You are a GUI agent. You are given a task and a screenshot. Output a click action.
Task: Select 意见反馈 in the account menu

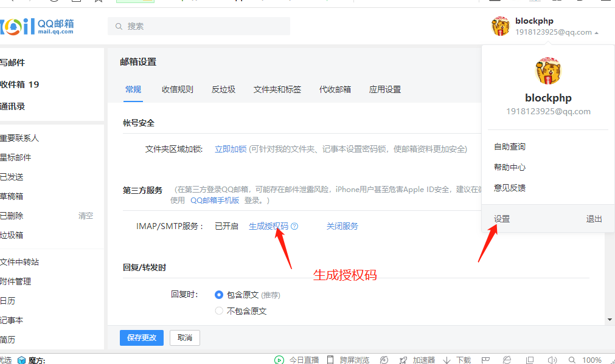click(510, 188)
